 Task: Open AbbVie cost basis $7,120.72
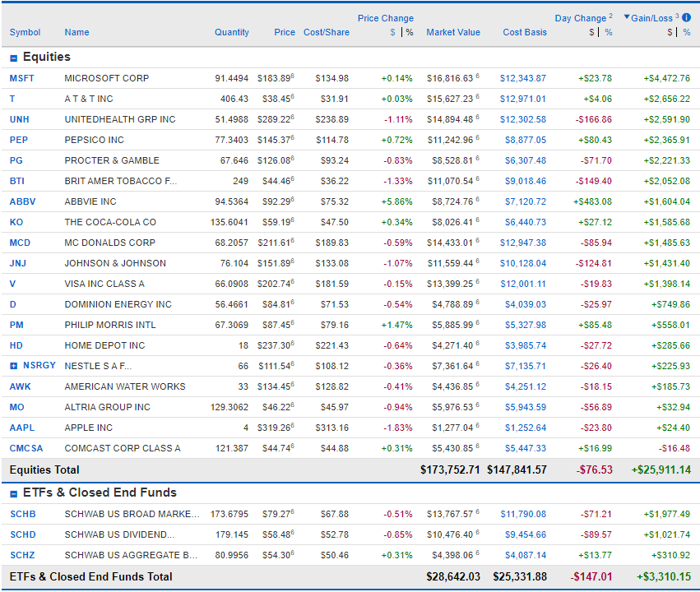pos(526,201)
